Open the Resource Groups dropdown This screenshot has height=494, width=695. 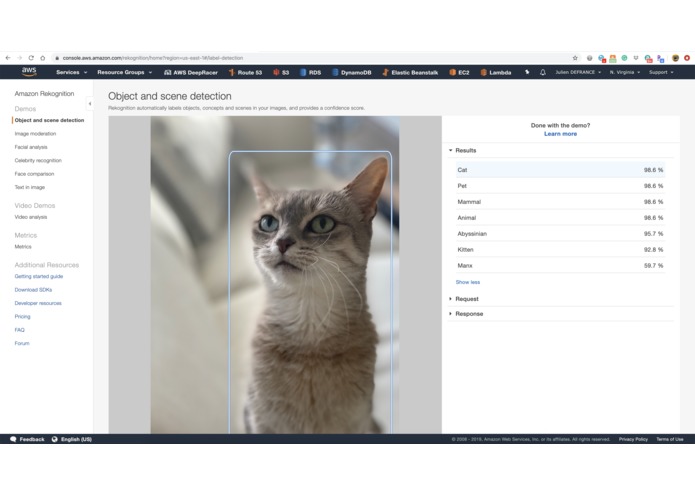(125, 72)
